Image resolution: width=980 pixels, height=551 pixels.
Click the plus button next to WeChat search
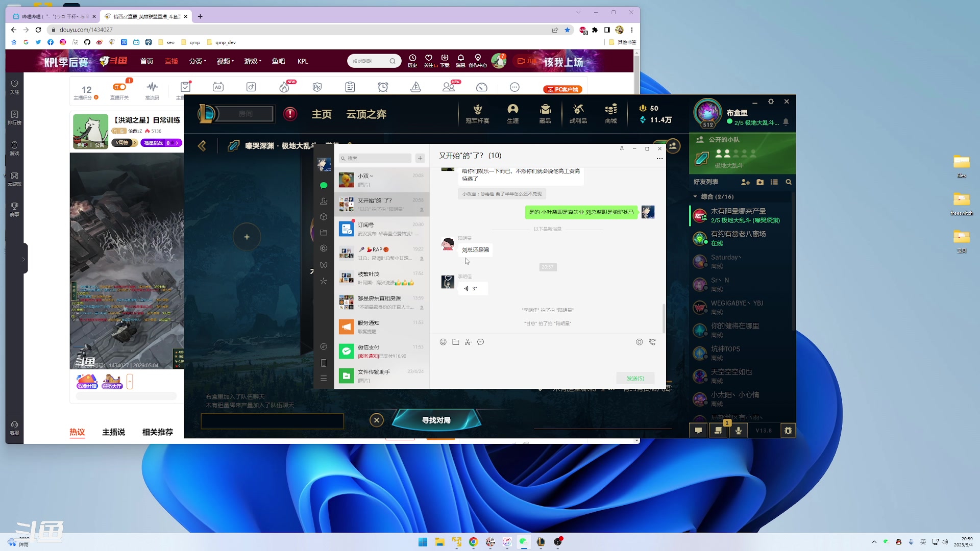pos(420,158)
